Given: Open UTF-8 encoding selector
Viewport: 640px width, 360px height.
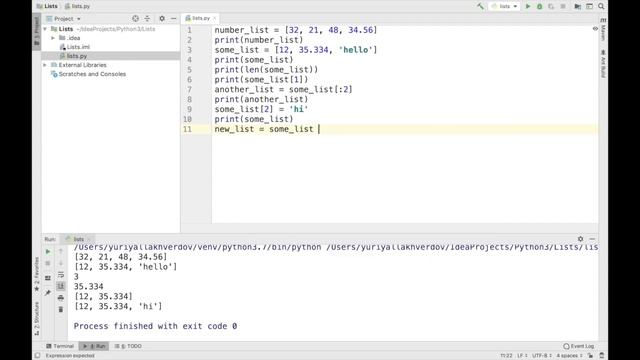Looking at the screenshot, I should pyautogui.click(x=542, y=356).
